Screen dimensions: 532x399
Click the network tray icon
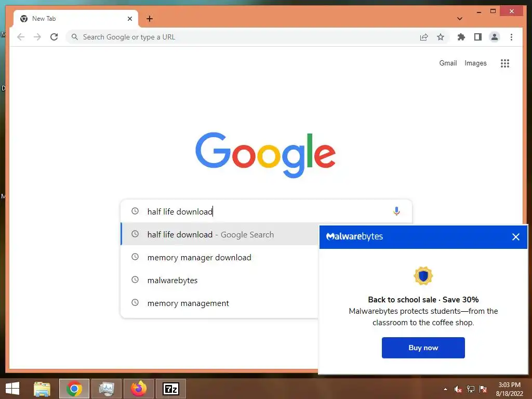pyautogui.click(x=471, y=389)
